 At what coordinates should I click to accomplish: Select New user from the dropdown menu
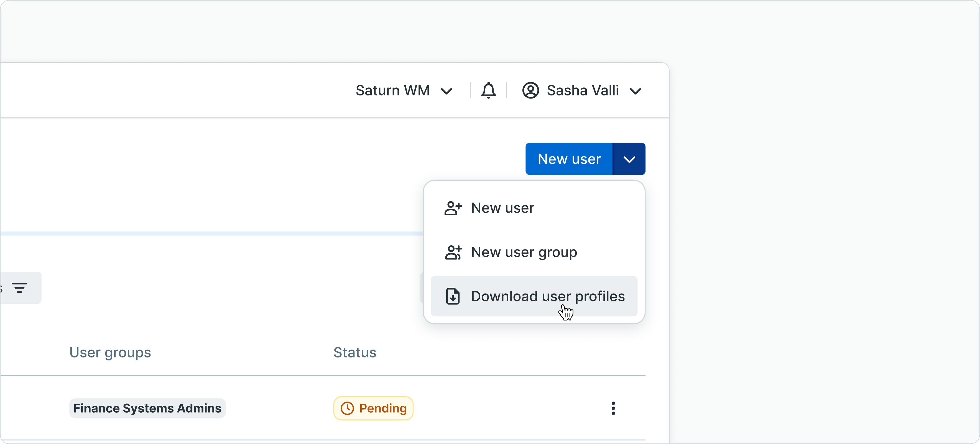502,208
